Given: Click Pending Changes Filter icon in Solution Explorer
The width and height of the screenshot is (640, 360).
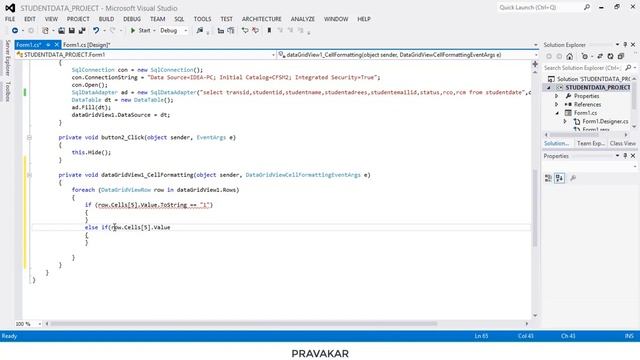Looking at the screenshot, I should click(x=584, y=56).
